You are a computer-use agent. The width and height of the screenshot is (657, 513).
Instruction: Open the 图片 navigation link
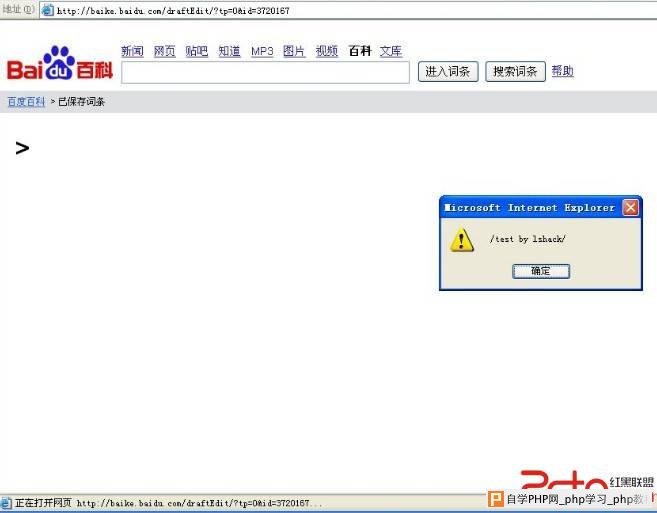294,51
